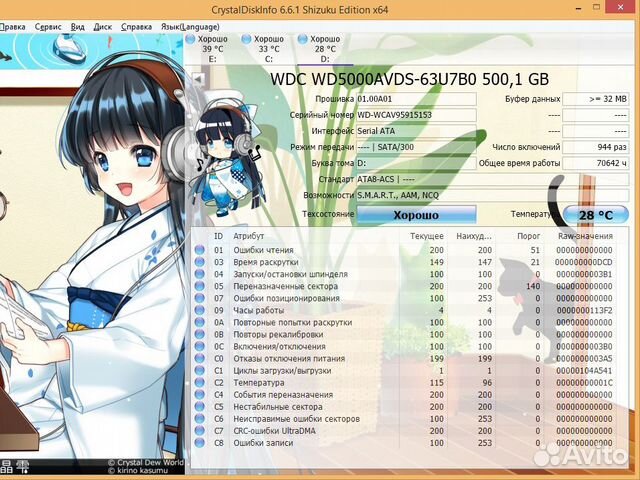Screen dimensions: 640x480
Task: Select the Часы работы attribute name
Action: (258, 310)
